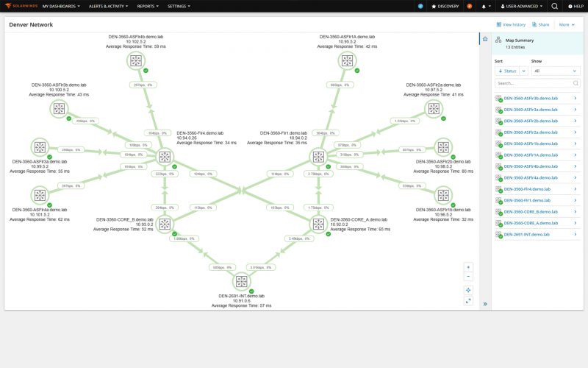Click the 3.49kbps link label below CORE_A
Image resolution: width=588 pixels, height=368 pixels.
pyautogui.click(x=299, y=238)
